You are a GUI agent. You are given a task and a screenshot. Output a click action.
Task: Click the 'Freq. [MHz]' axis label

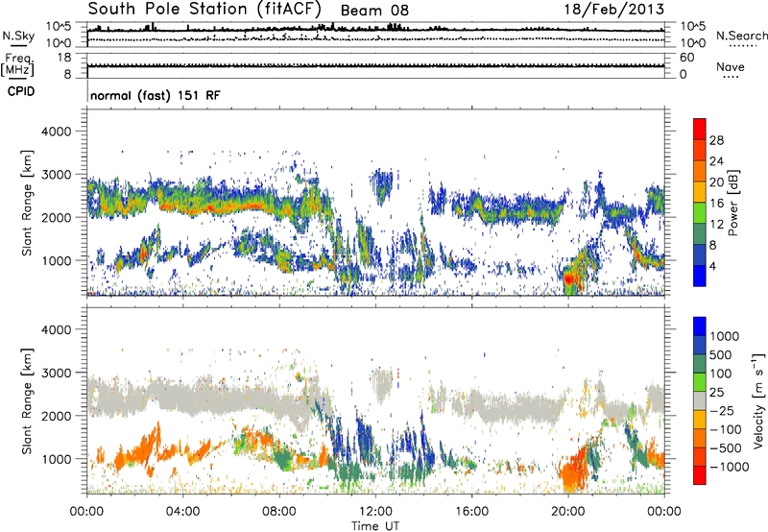(18, 65)
